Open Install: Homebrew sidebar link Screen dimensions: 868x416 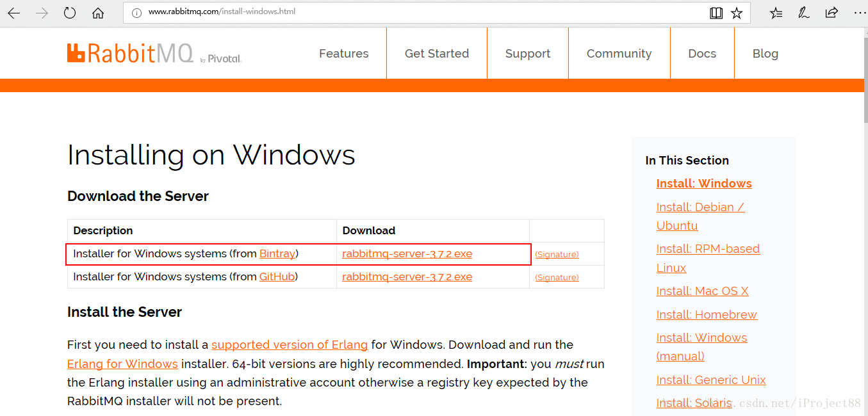(x=707, y=314)
